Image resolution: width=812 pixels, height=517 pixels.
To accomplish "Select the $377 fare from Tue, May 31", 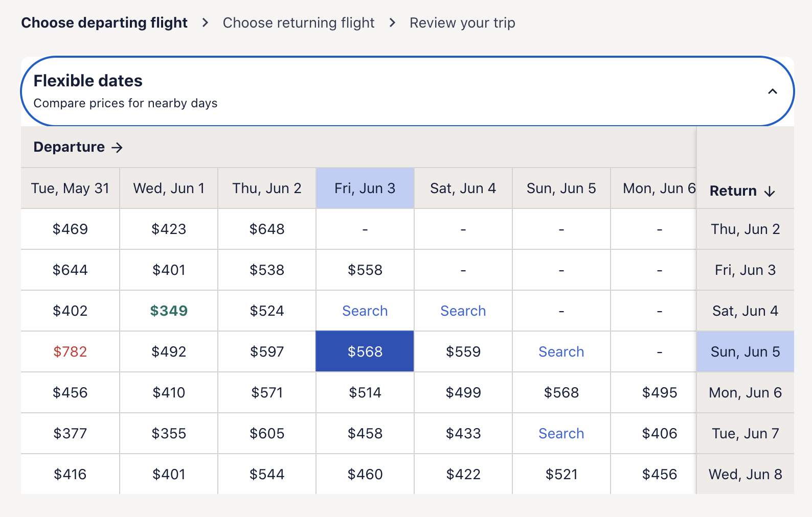I will 70,434.
